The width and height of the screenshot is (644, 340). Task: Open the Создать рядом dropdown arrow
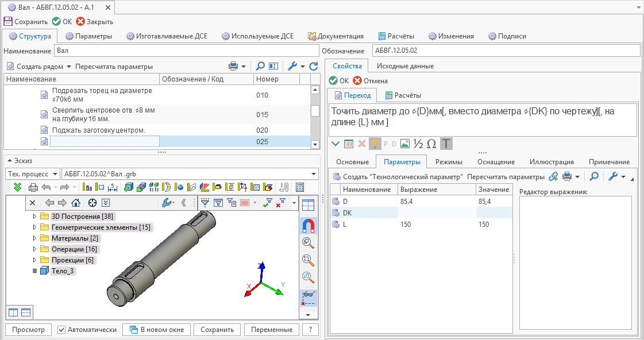(x=68, y=67)
